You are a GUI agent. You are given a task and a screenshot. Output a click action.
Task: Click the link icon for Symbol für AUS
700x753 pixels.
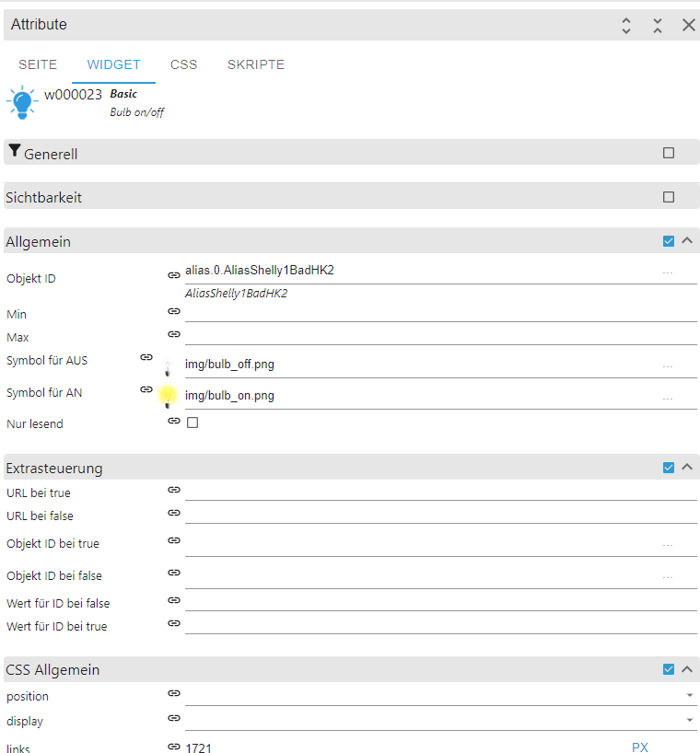click(146, 357)
